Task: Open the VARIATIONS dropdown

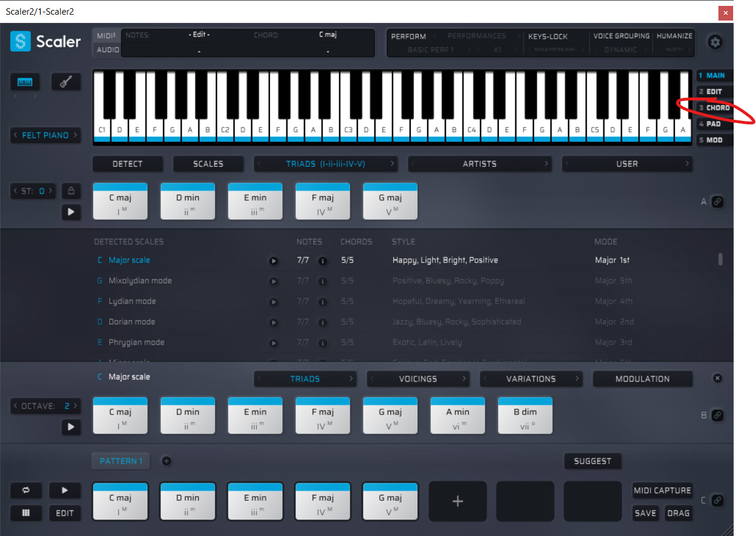Action: [x=531, y=379]
